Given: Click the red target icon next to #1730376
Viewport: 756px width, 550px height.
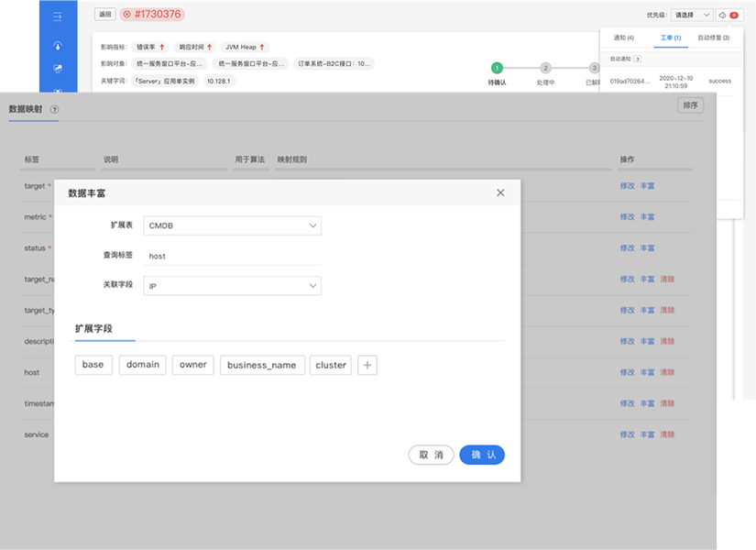Looking at the screenshot, I should point(126,15).
